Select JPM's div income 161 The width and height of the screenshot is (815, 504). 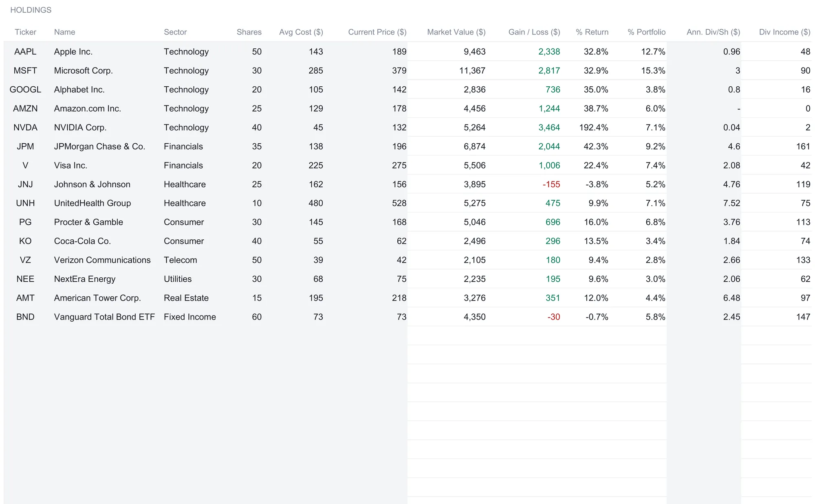(803, 147)
